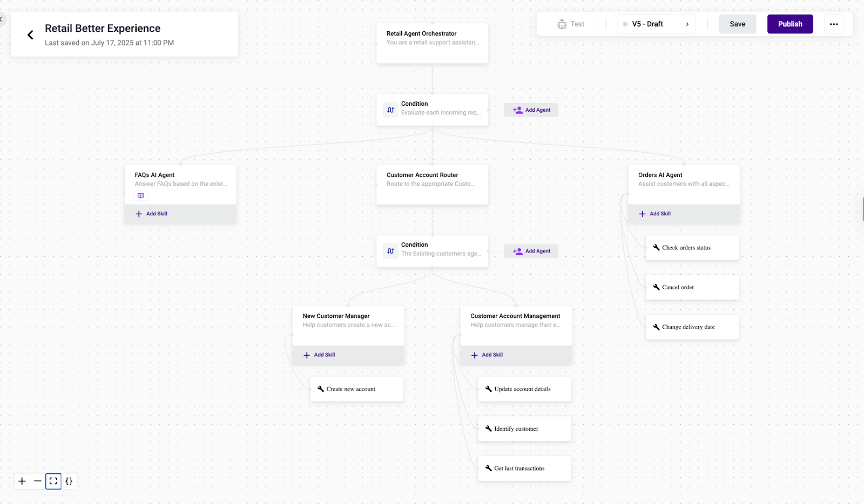Screen dimensions: 864x504
Task: Open the code view with the {} icon
Action: click(69, 481)
